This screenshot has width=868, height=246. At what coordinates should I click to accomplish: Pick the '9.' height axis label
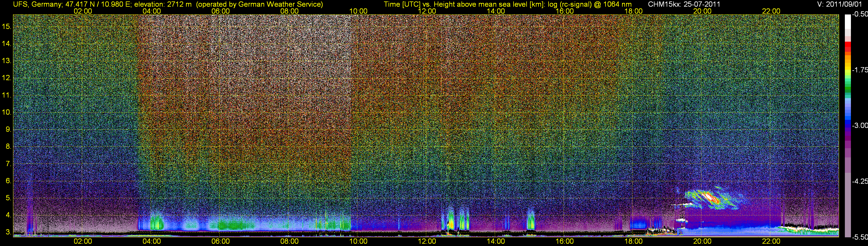point(8,129)
